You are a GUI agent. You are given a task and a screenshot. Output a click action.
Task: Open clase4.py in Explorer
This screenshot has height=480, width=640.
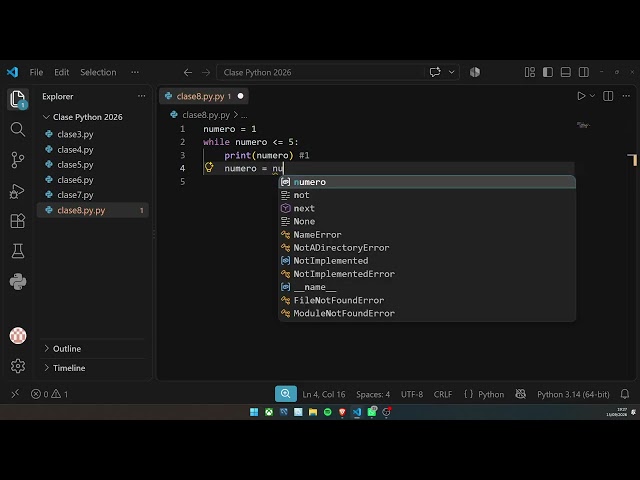[75, 150]
